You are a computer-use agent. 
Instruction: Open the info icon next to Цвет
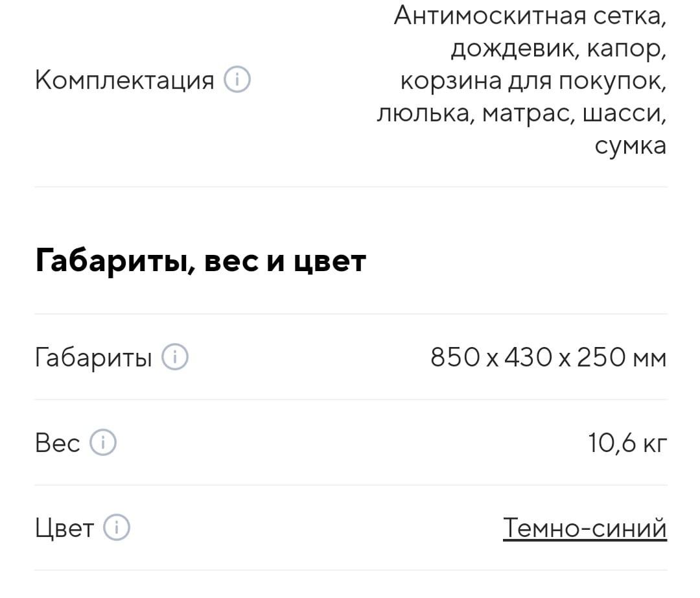pos(117,527)
